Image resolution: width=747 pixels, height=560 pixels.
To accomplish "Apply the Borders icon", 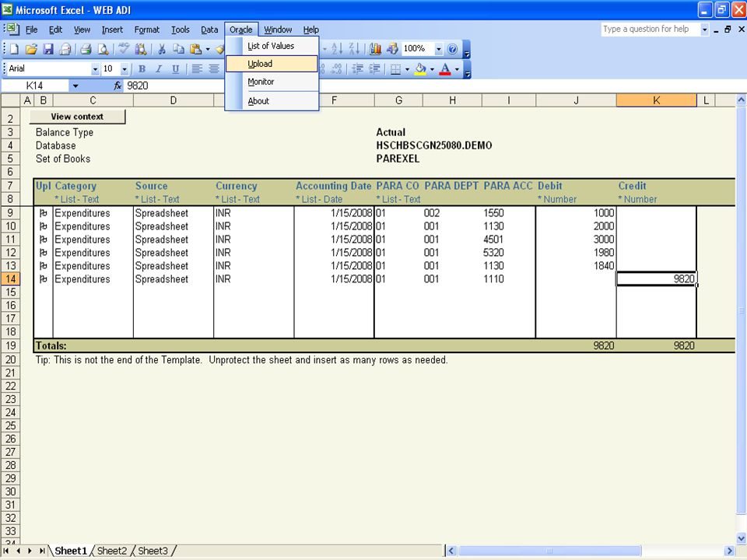I will coord(395,69).
